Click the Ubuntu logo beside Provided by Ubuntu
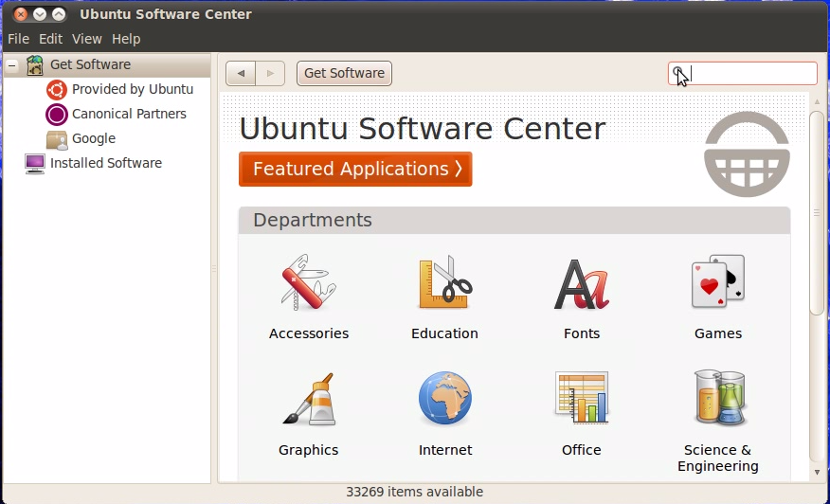 click(57, 89)
